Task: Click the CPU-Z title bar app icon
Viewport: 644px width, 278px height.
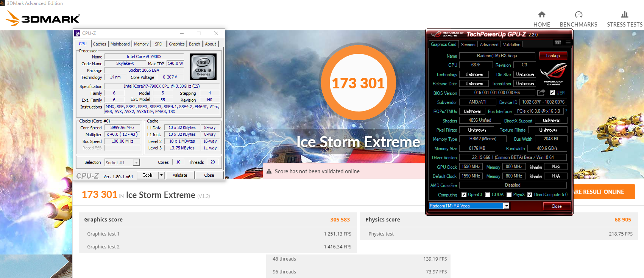Action: pyautogui.click(x=77, y=33)
